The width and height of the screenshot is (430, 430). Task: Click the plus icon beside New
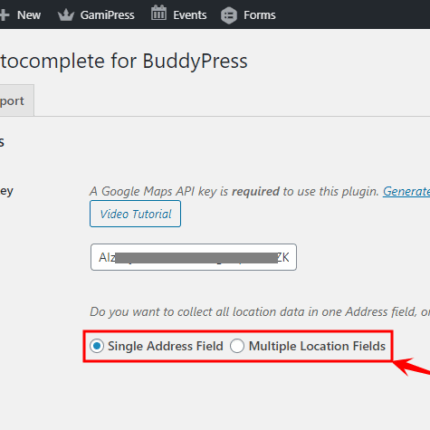click(x=4, y=15)
